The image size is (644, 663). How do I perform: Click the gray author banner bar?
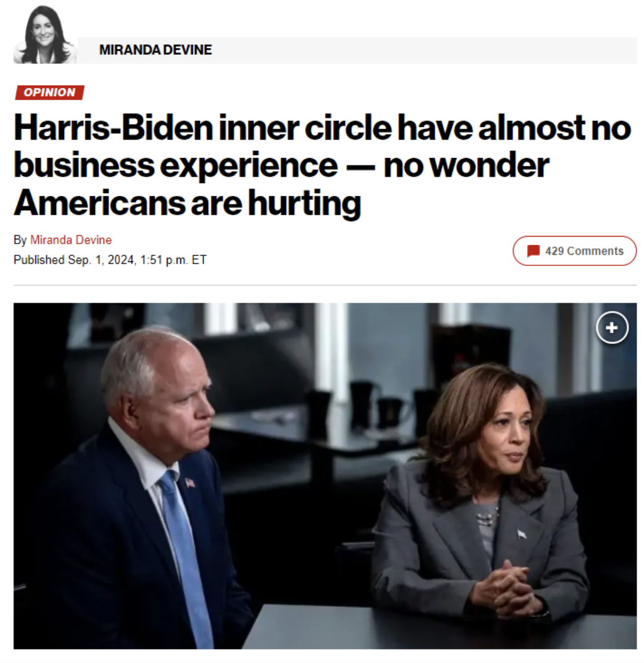(357, 50)
